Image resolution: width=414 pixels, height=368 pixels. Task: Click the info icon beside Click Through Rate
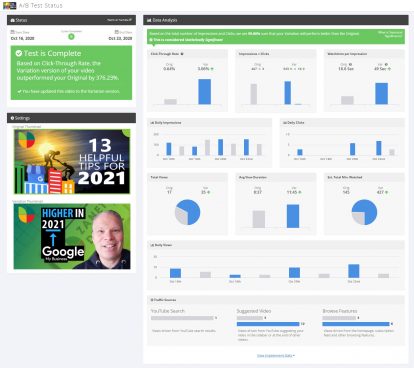182,54
